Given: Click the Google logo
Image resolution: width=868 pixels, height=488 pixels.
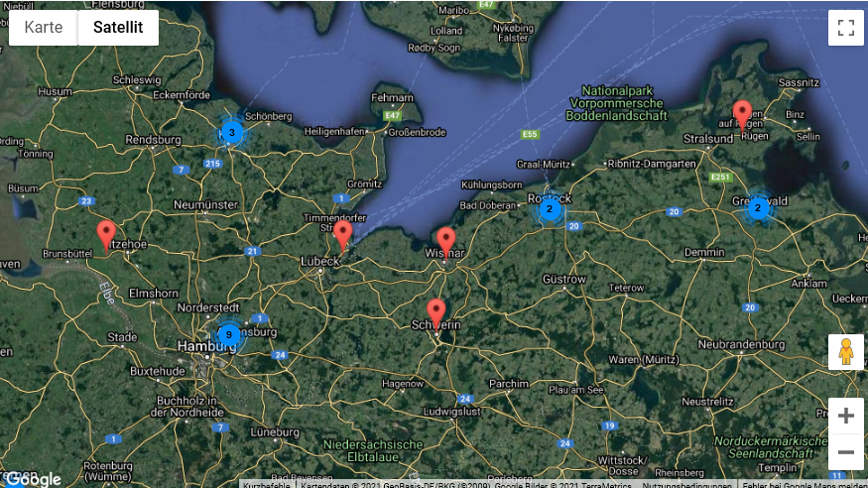Looking at the screenshot, I should pos(33,479).
